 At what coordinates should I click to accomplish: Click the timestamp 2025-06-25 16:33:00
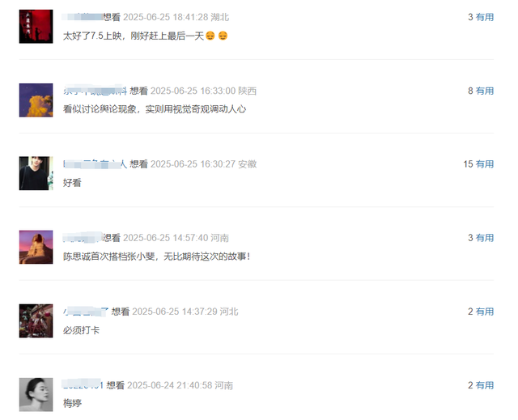193,91
